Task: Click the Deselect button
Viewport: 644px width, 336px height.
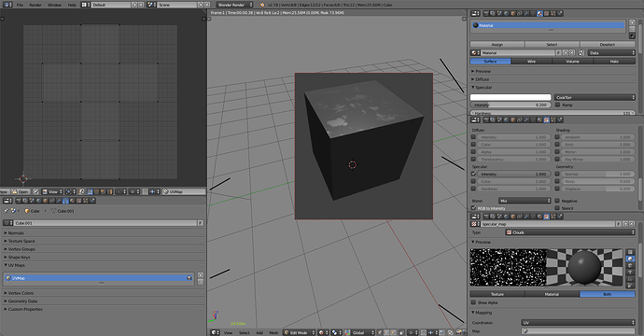Action: point(608,44)
